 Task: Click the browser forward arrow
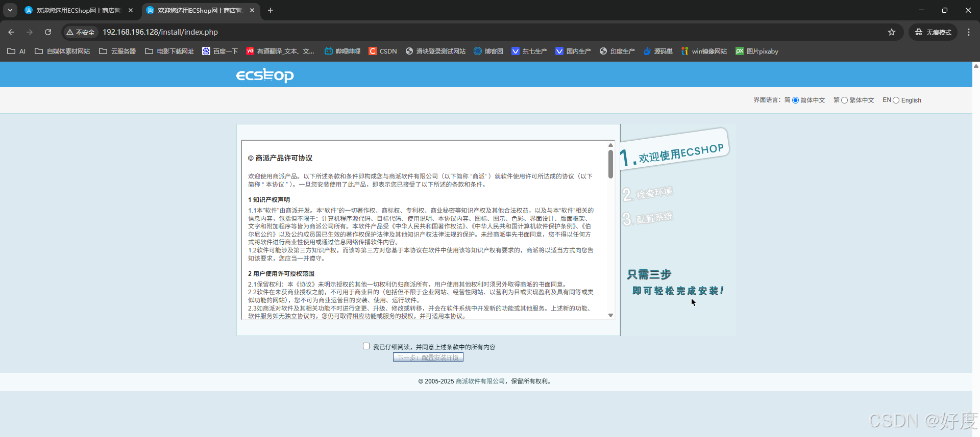(x=30, y=32)
